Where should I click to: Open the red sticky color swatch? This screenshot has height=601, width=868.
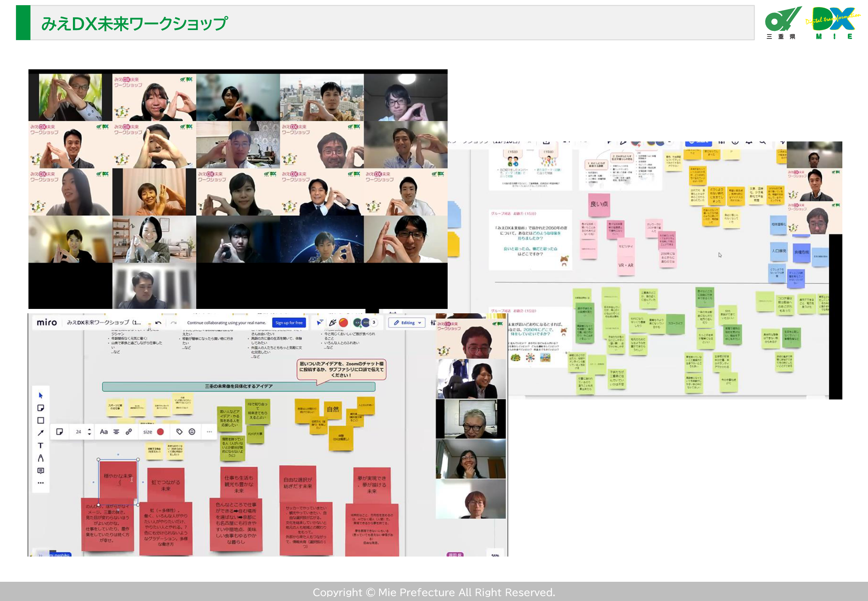(160, 432)
